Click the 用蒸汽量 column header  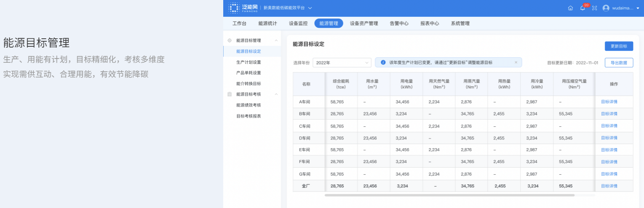point(471,84)
